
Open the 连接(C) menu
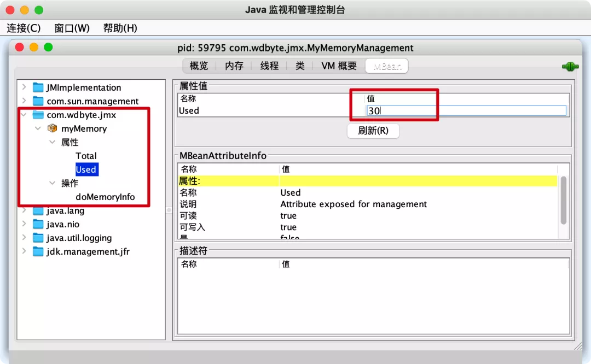(x=24, y=28)
